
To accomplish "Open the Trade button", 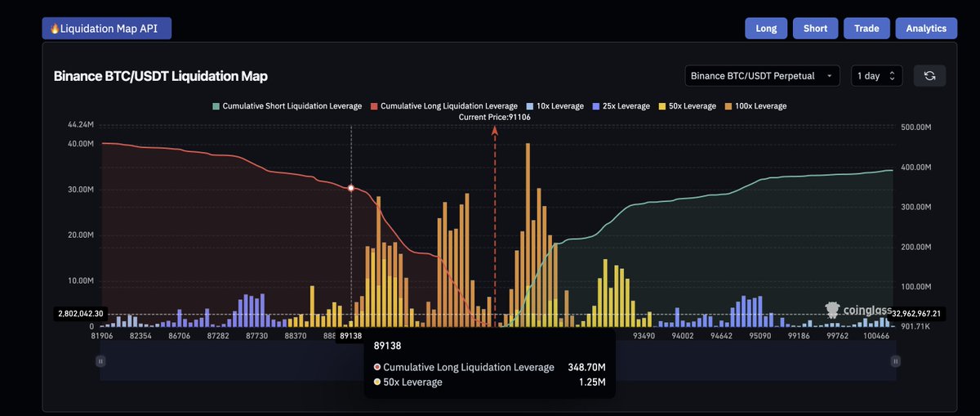I will (866, 28).
